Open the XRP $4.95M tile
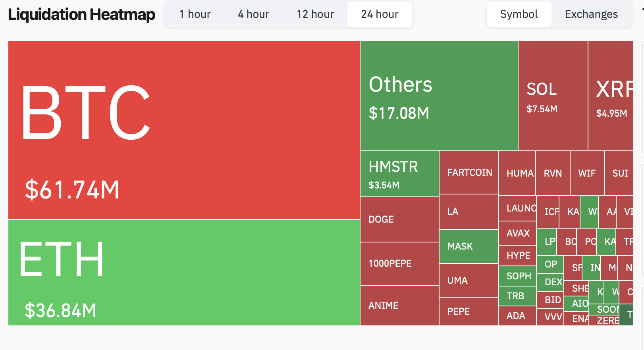Screen dimensions: 644x350 [611, 96]
